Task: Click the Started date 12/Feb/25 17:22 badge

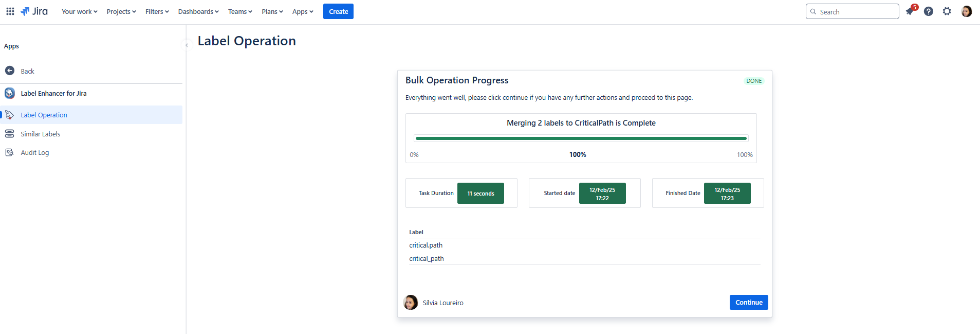Action: [602, 194]
